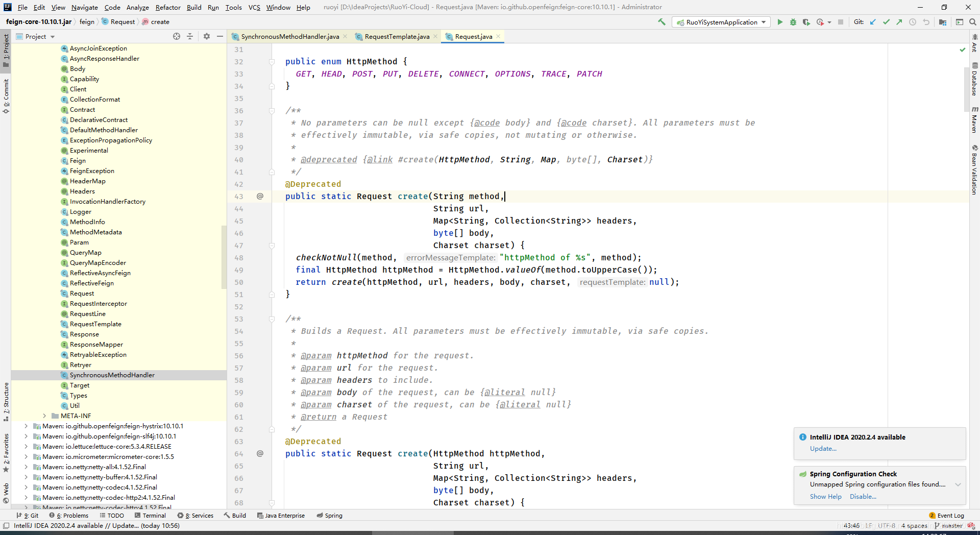Image resolution: width=980 pixels, height=535 pixels.
Task: Open the Maven tool window stripe
Action: (974, 120)
